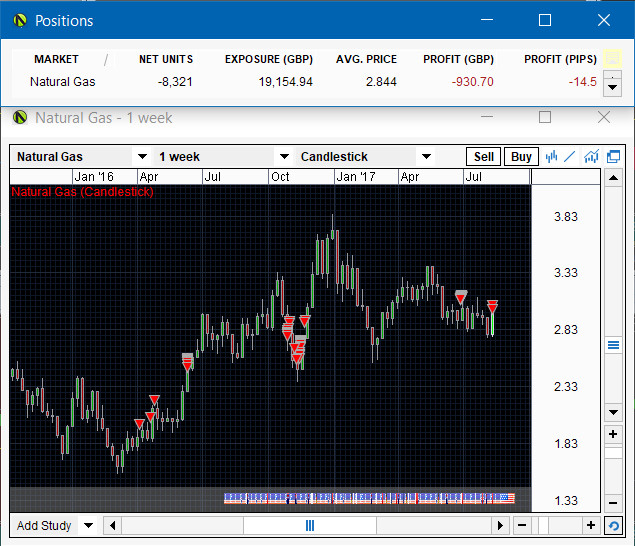Viewport: 635px width, 546px height.
Task: Sort positions by NET UNITS column
Action: pyautogui.click(x=166, y=59)
